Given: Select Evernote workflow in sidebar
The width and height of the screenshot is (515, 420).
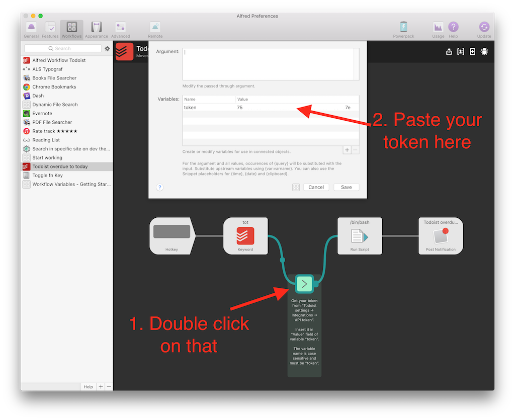Looking at the screenshot, I should coord(42,113).
